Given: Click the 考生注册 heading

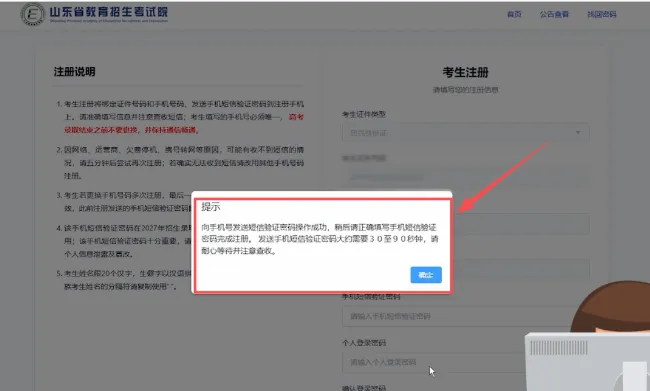Looking at the screenshot, I should 466,72.
